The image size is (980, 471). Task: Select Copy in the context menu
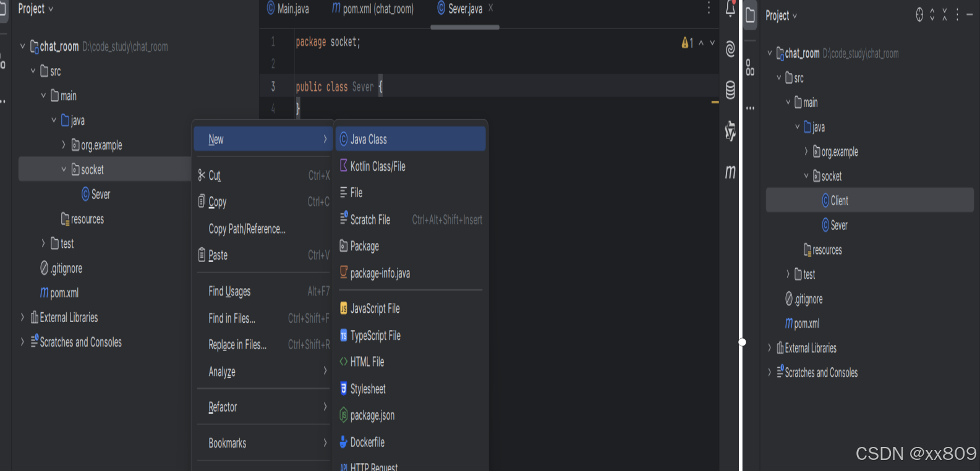[x=262, y=202]
